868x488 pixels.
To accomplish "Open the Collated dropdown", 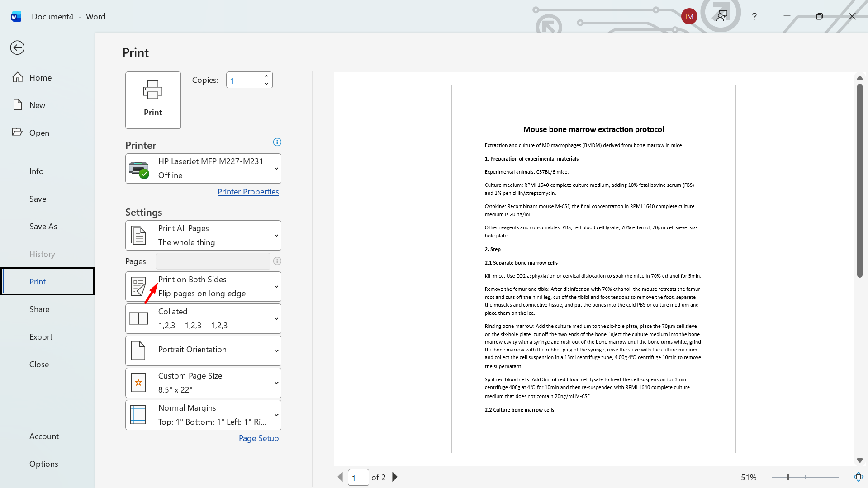I will point(203,318).
